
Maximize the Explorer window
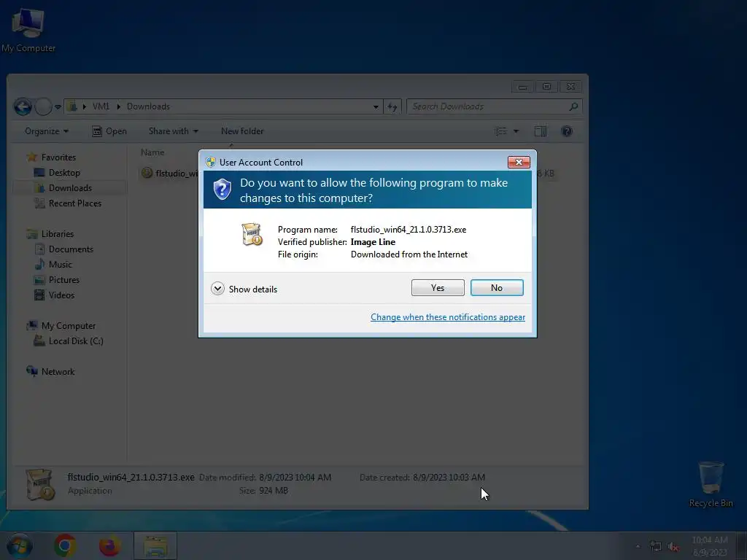point(546,87)
